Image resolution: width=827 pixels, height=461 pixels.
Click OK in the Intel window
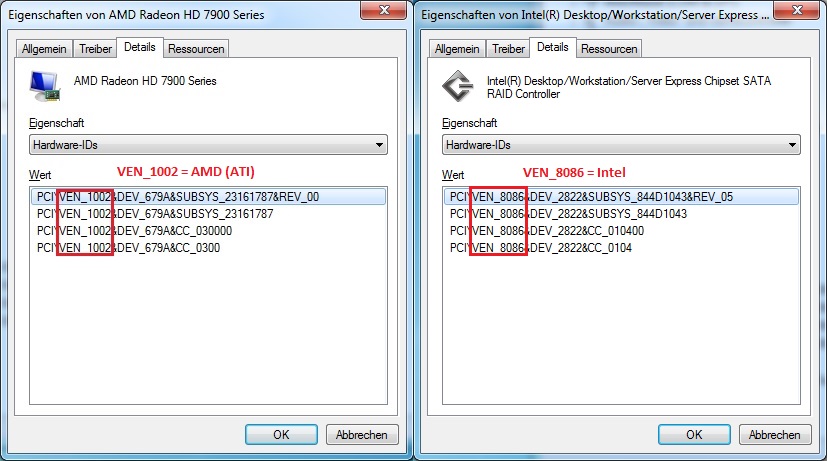click(x=694, y=435)
